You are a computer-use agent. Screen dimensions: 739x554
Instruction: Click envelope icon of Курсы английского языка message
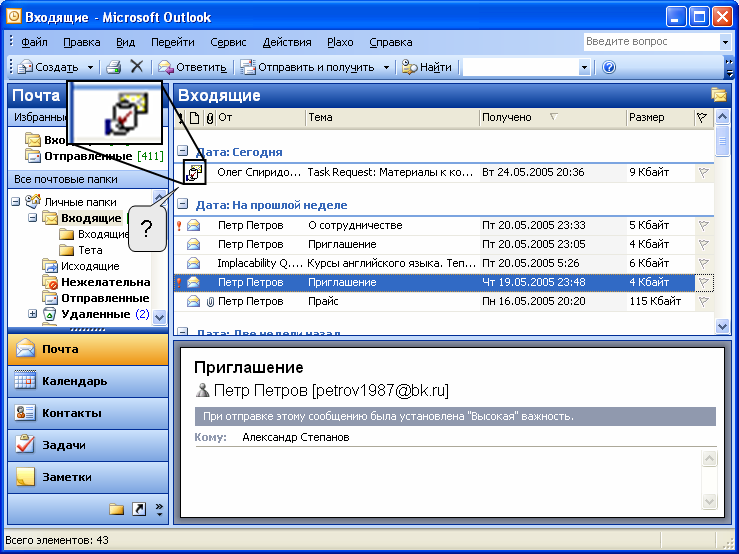(193, 263)
